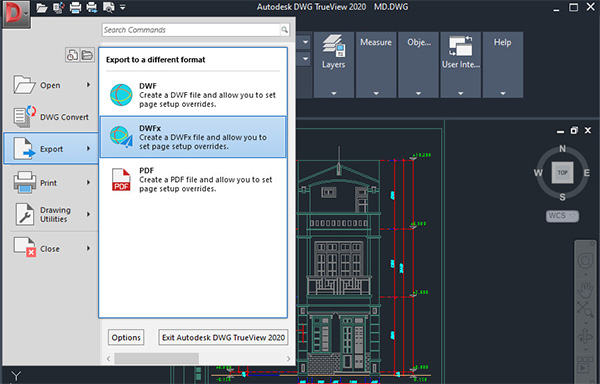This screenshot has height=384, width=600.
Task: Expand the Layers panel dropdown arrow
Action: (334, 93)
